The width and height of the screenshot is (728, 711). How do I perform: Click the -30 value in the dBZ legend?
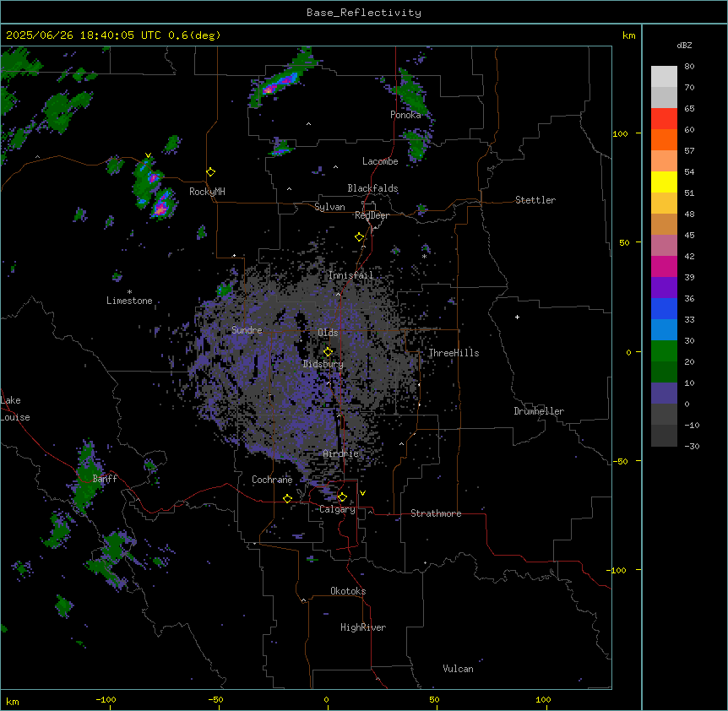692,446
